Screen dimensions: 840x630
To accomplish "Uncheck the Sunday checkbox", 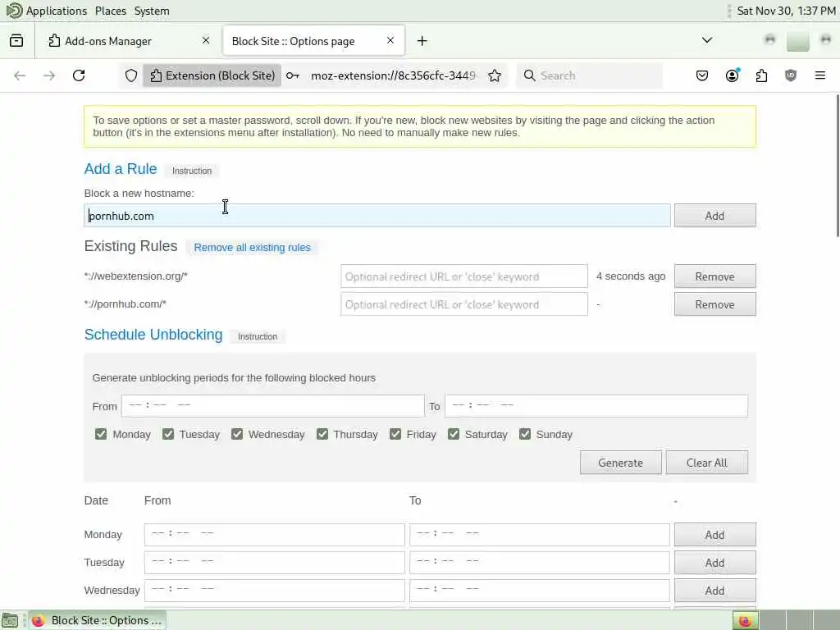I will click(x=525, y=434).
